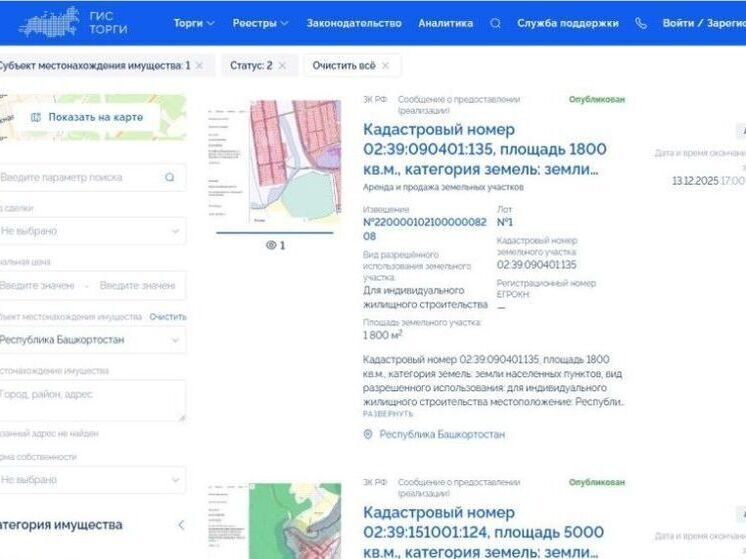Open lot title Кадастровый номер 02:39:090401:135
The image size is (746, 559).
484,149
